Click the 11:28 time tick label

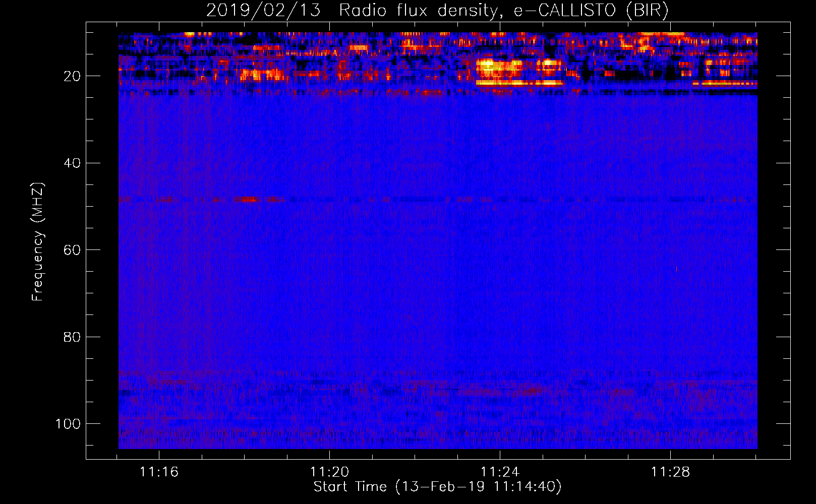click(x=670, y=472)
